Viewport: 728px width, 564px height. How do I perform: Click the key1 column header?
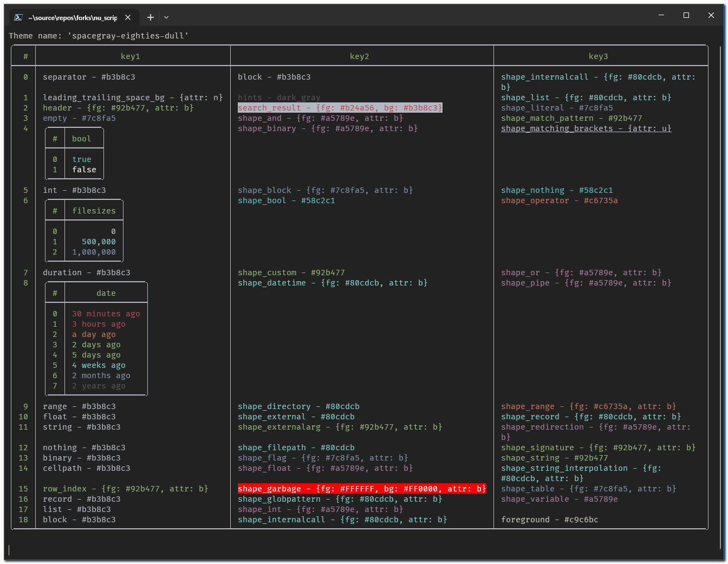tap(131, 56)
